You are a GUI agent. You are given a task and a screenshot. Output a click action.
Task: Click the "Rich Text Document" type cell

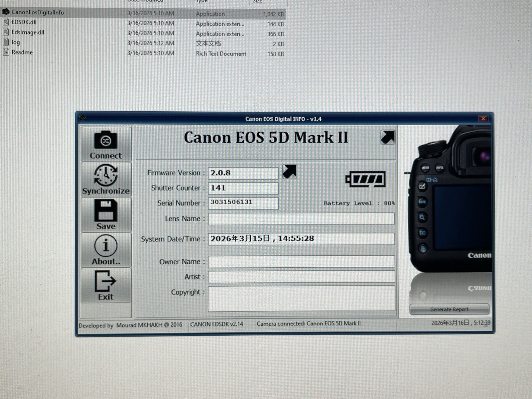221,54
